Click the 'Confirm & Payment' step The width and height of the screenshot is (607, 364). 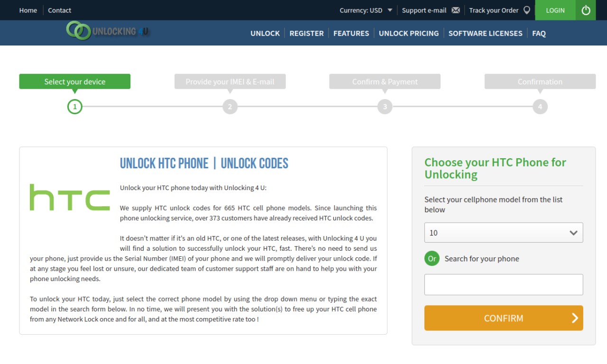click(385, 82)
